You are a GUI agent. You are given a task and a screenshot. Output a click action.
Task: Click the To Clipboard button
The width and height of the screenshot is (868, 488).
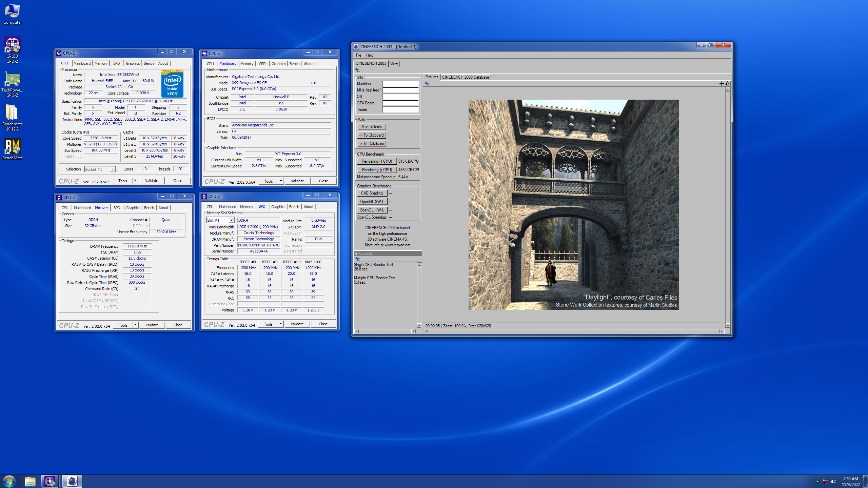(x=371, y=135)
